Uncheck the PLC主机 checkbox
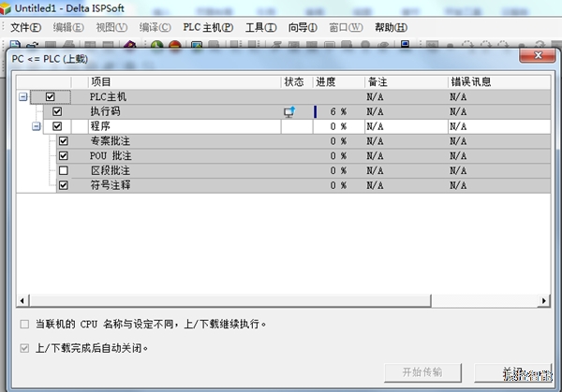Viewport: 562px width, 392px height. (51, 96)
